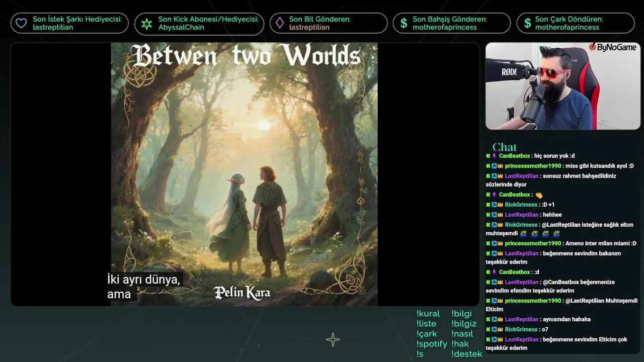Select motherofaprincess under Son Bahşiş Gönderen

point(445,27)
